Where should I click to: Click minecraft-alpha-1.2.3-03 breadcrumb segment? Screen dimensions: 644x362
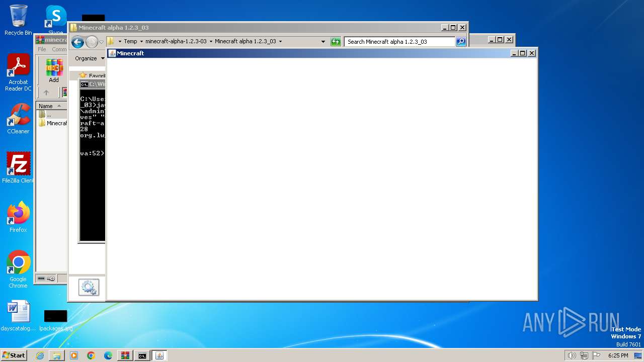pos(176,42)
